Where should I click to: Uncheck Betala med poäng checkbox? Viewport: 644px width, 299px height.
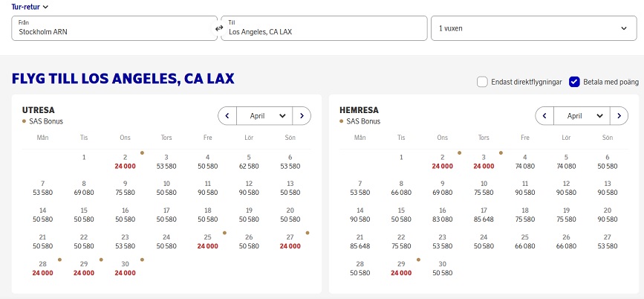coord(574,82)
